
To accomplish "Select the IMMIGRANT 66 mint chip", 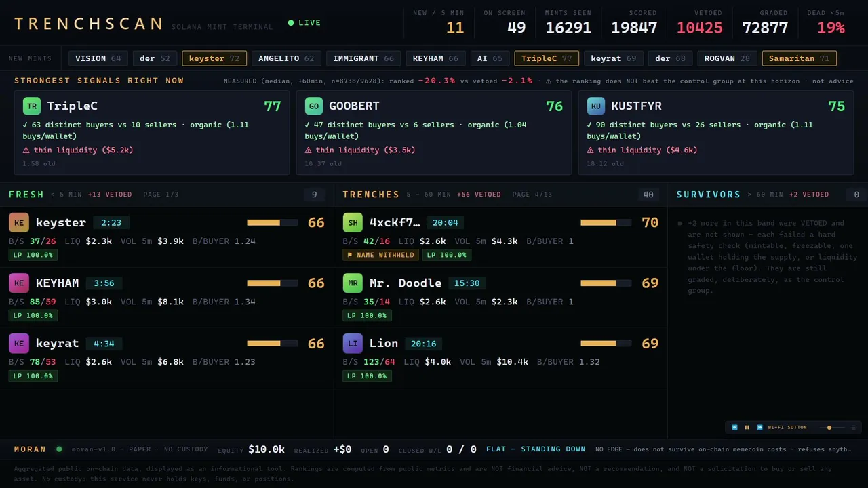I will (363, 58).
